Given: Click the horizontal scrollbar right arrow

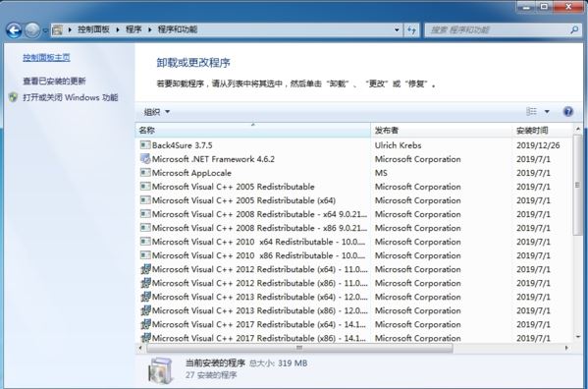Looking at the screenshot, I should pos(566,348).
